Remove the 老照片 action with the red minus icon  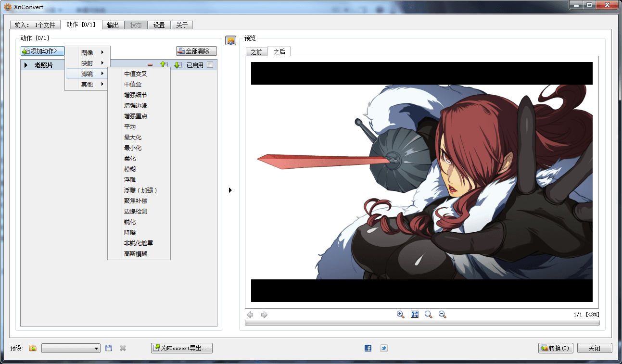150,65
